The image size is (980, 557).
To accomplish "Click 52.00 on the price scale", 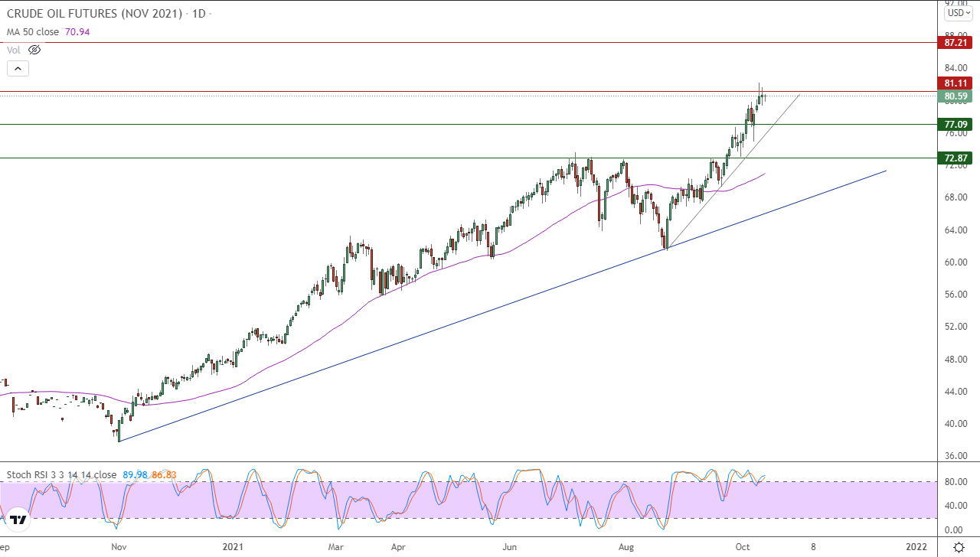I will (956, 327).
